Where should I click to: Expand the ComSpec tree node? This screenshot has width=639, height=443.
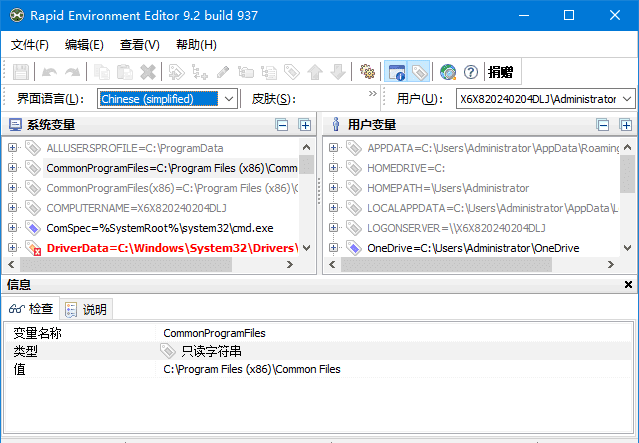13,227
